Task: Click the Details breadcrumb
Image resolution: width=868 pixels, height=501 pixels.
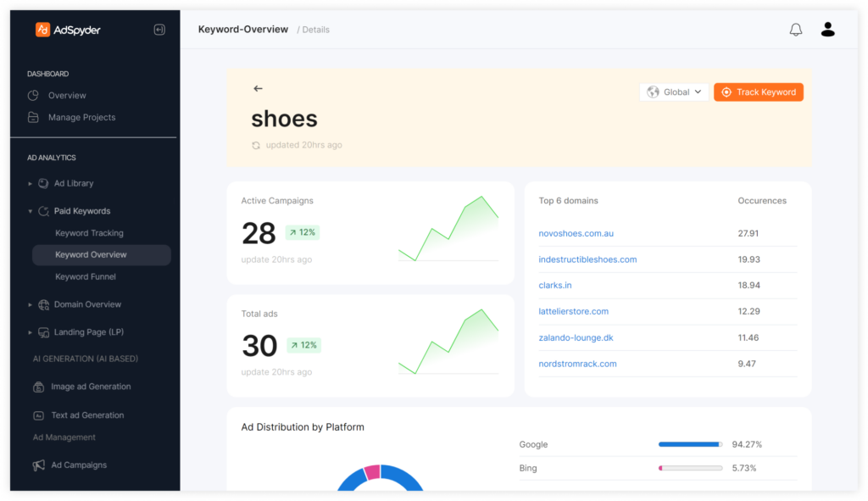Action: click(x=315, y=30)
